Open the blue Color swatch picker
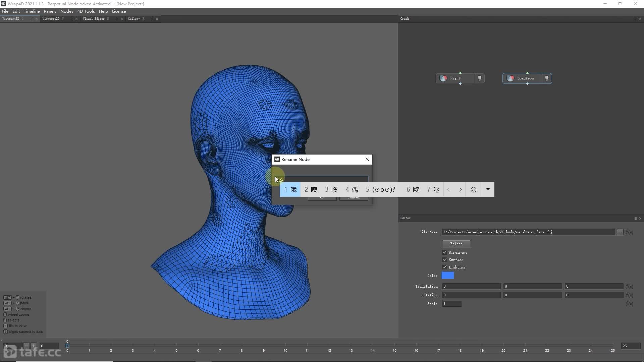 point(448,276)
